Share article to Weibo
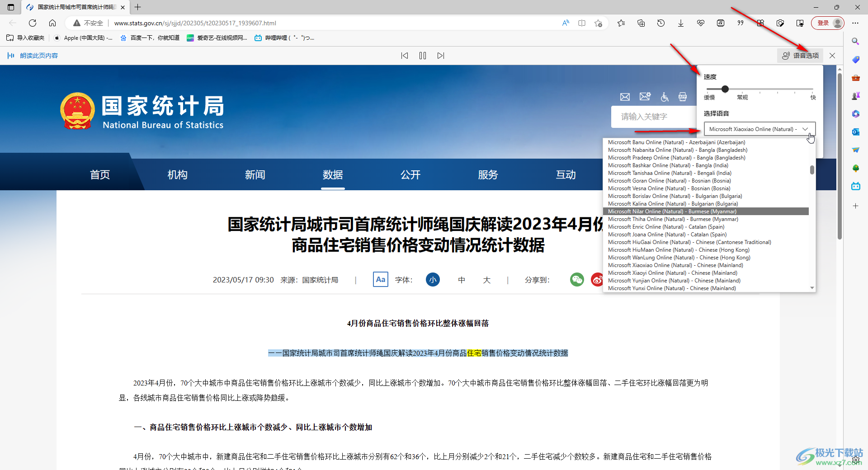The image size is (868, 470). click(x=597, y=280)
